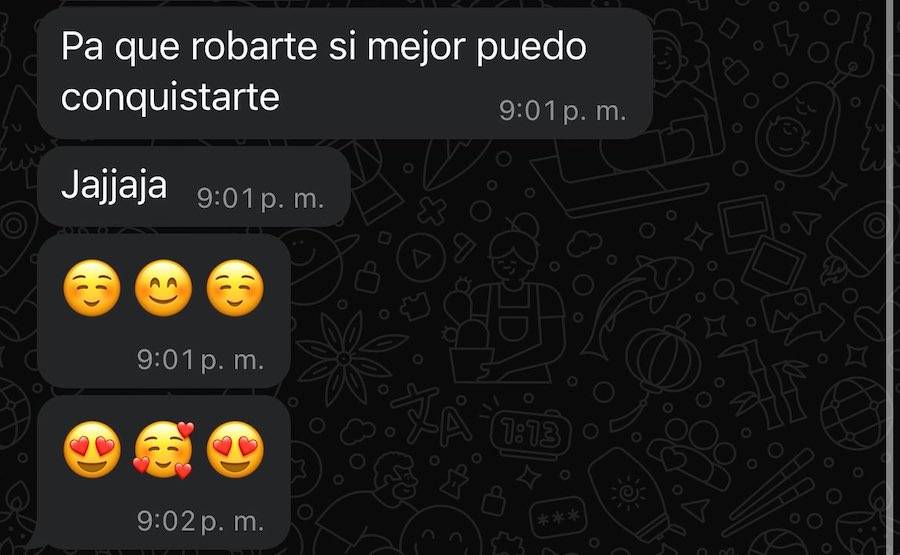Click timestamp under the smiling emojis
900x555 pixels.
click(x=200, y=360)
